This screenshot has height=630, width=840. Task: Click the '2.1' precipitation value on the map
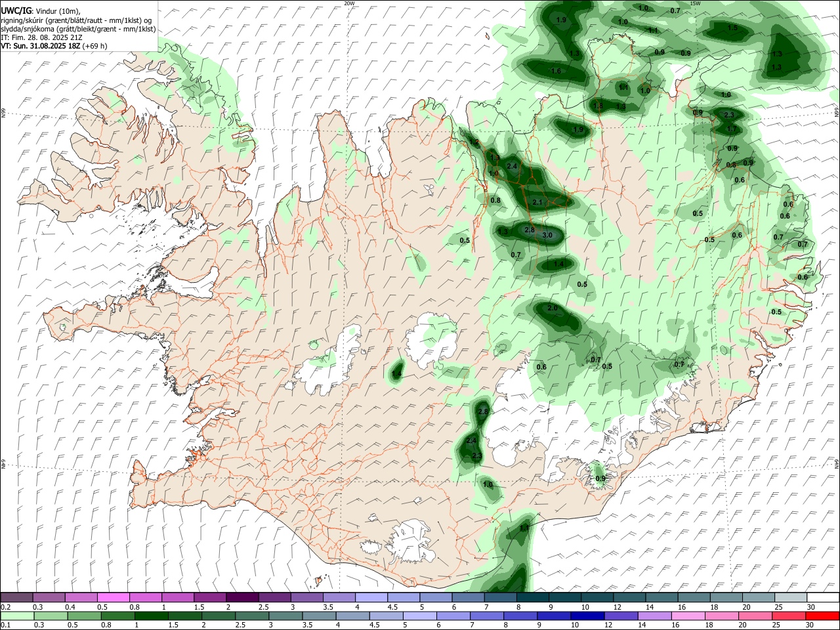pos(537,202)
